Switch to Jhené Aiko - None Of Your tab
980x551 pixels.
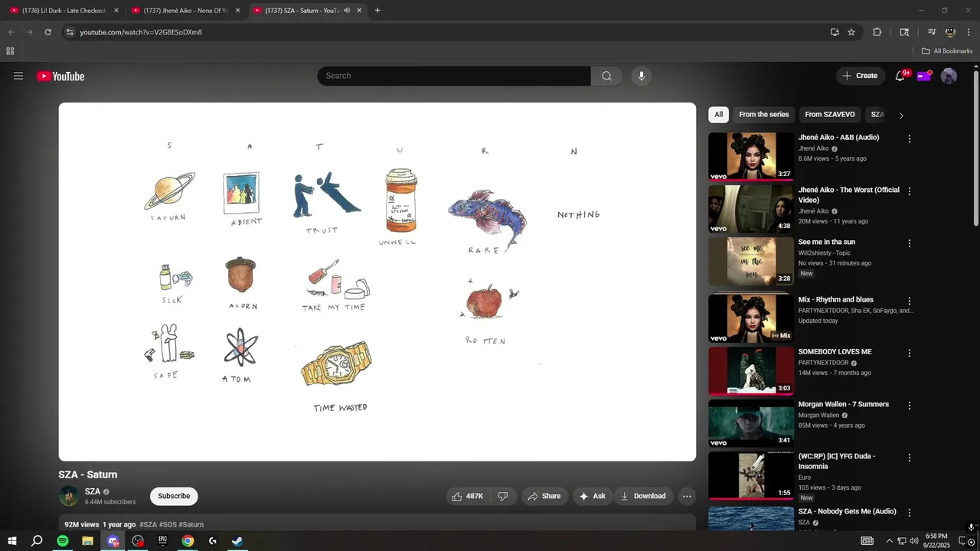[x=186, y=11]
